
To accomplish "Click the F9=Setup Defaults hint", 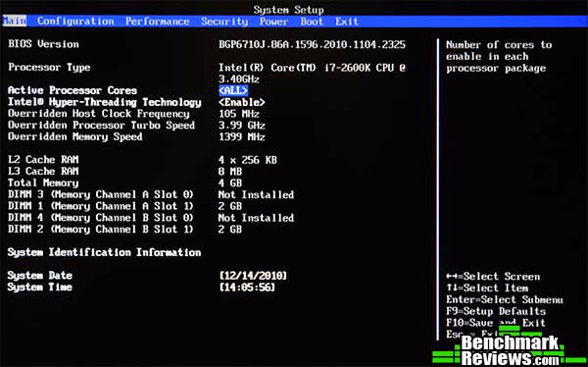I will click(x=496, y=311).
